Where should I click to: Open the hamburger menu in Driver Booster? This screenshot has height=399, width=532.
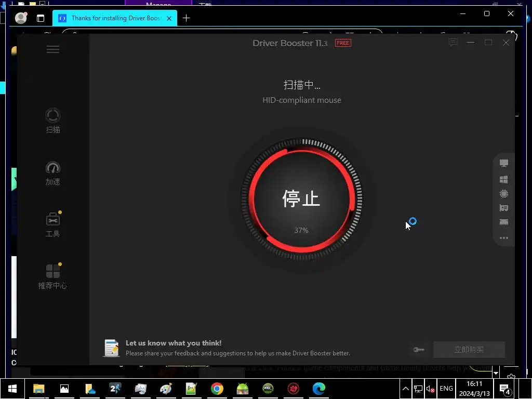(x=53, y=49)
